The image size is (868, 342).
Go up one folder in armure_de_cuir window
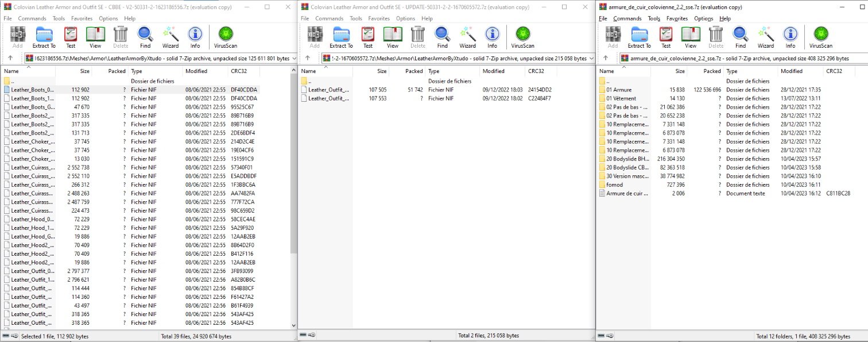pos(606,58)
